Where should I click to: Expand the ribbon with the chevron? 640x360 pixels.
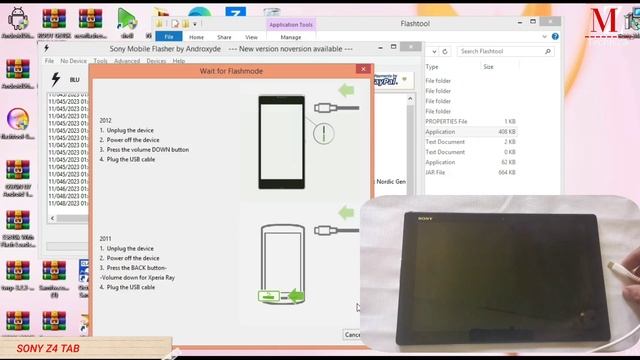[x=544, y=37]
